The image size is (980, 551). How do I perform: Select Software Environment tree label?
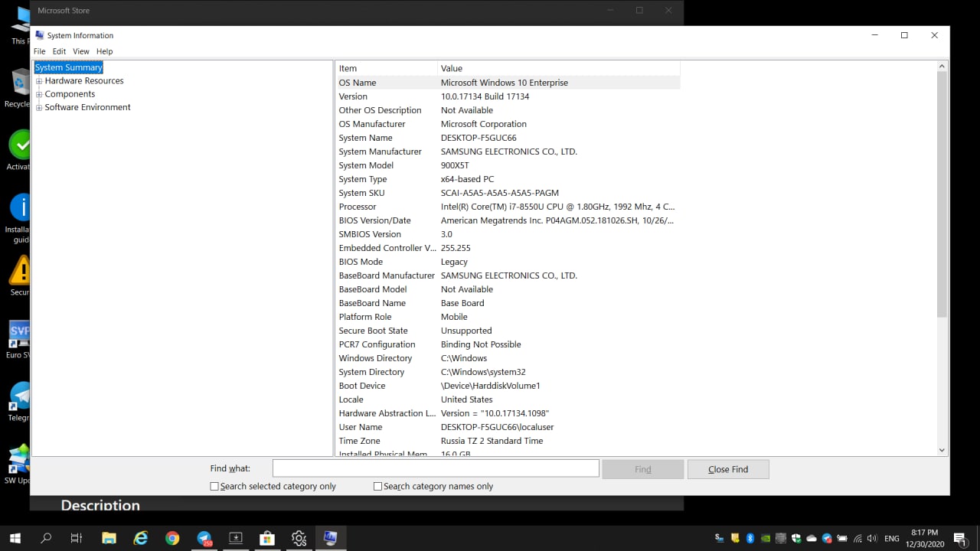(x=87, y=107)
